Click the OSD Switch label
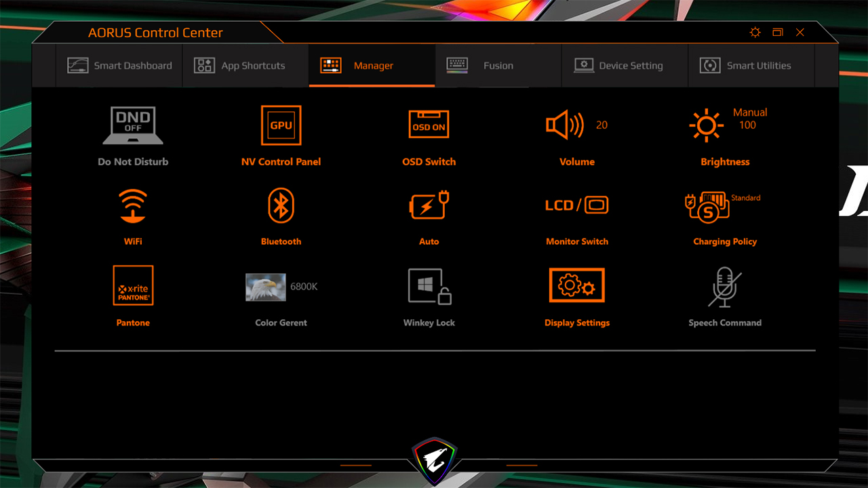868x488 pixels. tap(429, 162)
